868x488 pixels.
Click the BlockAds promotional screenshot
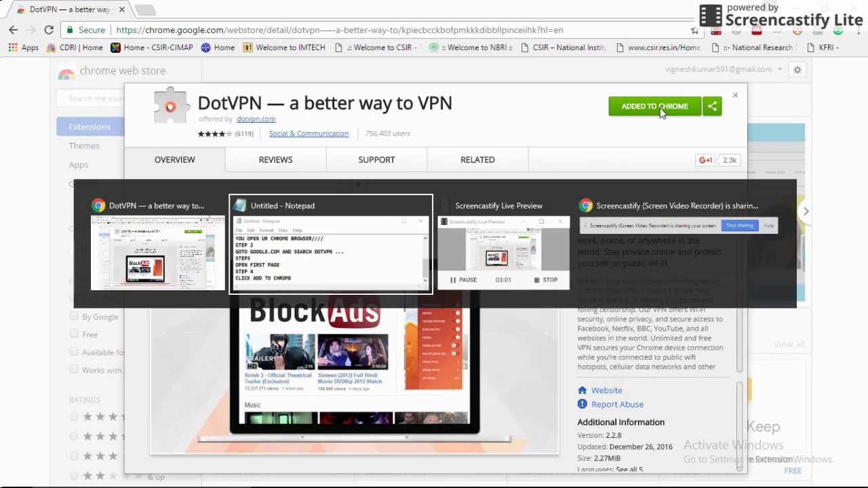pyautogui.click(x=355, y=371)
